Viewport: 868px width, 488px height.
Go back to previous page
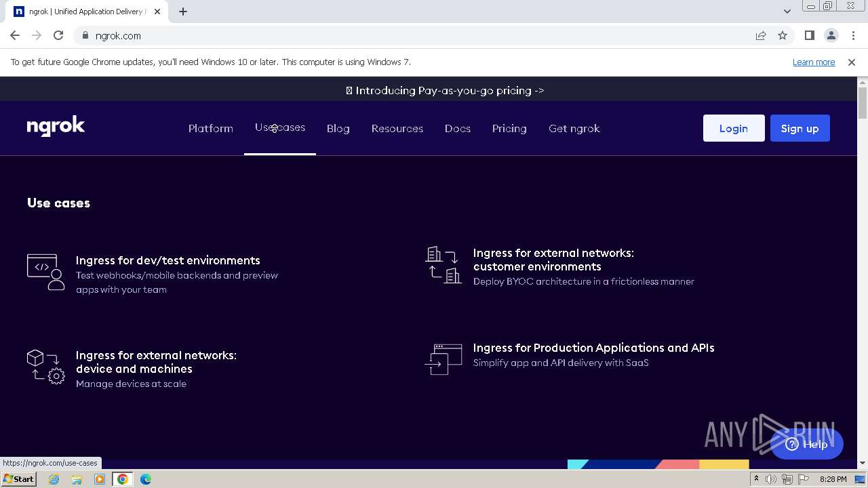(15, 35)
